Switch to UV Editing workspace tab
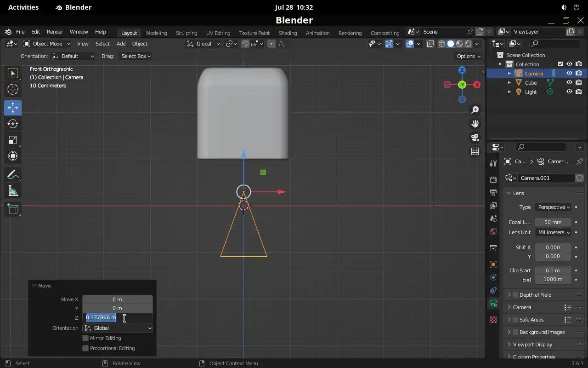Screen dimensions: 588x368 tap(218, 33)
